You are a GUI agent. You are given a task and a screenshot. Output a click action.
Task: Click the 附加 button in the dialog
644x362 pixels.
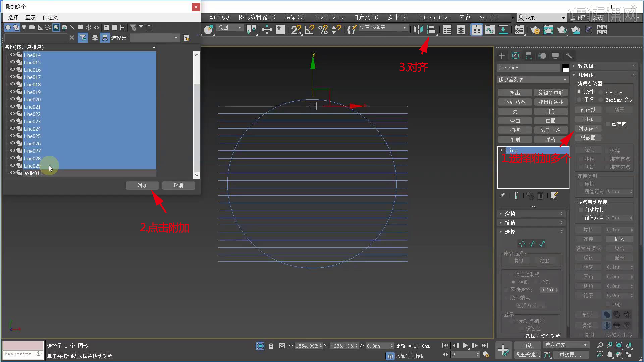142,185
